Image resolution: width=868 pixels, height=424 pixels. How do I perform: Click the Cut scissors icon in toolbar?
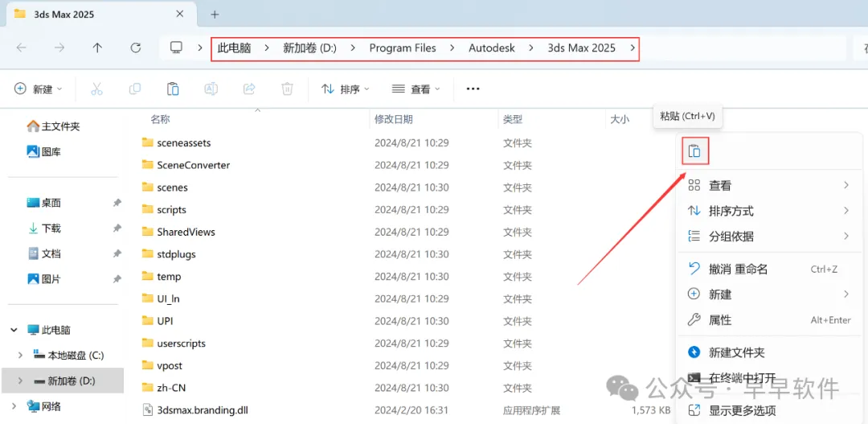tap(97, 89)
